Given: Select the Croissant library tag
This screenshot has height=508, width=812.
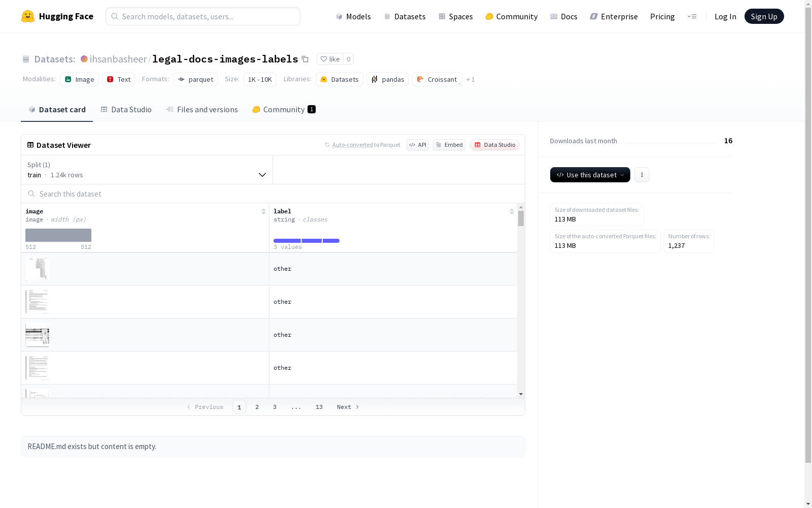Looking at the screenshot, I should coord(437,79).
